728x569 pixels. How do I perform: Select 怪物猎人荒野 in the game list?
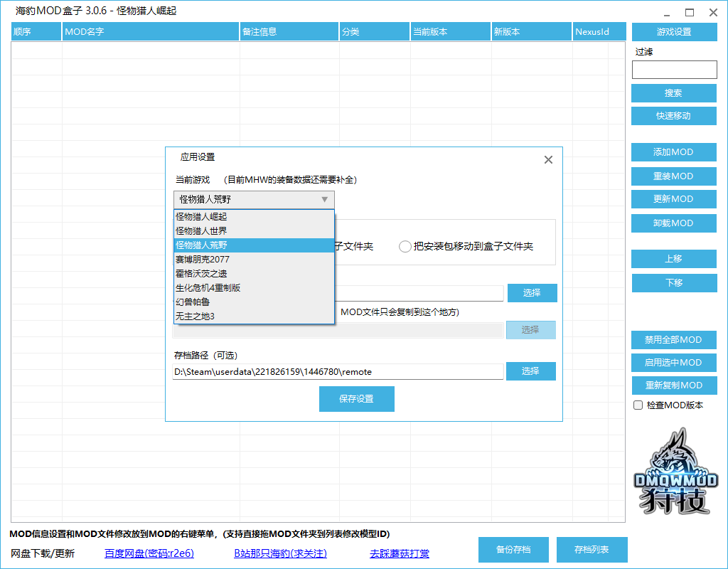[254, 245]
